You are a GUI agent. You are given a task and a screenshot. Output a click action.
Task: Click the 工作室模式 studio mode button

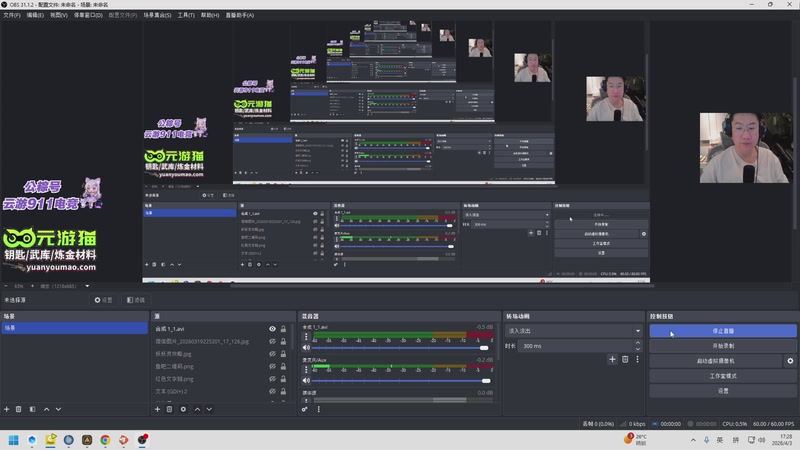[723, 376]
